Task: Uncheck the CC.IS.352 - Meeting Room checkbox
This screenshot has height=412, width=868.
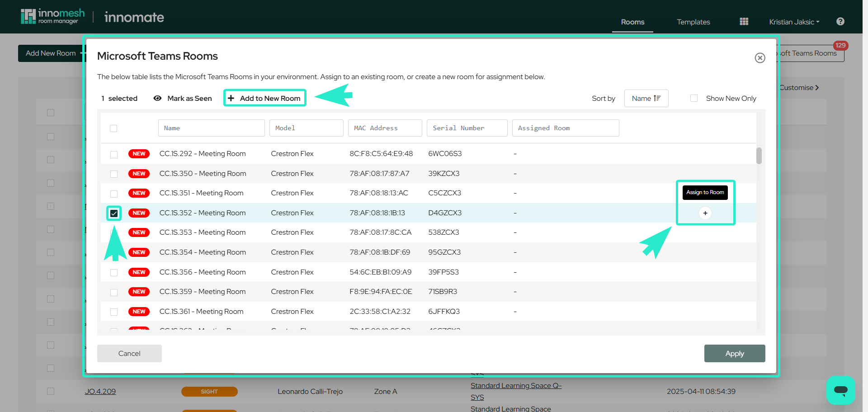Action: coord(114,213)
